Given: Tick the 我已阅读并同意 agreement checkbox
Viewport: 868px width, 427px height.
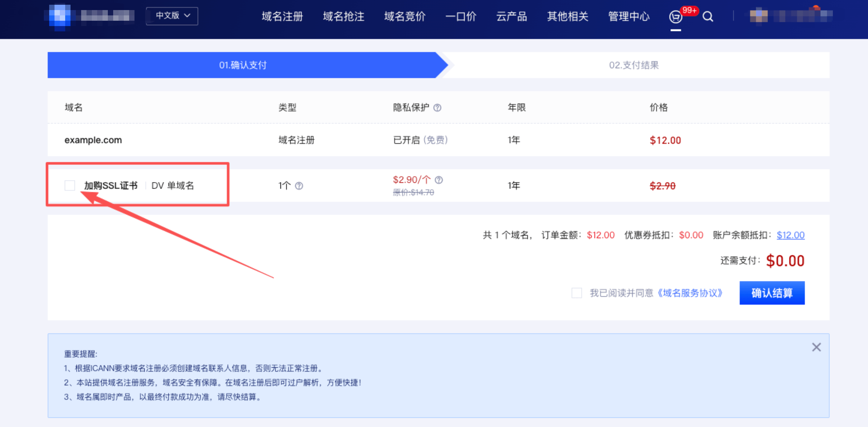Looking at the screenshot, I should (576, 293).
